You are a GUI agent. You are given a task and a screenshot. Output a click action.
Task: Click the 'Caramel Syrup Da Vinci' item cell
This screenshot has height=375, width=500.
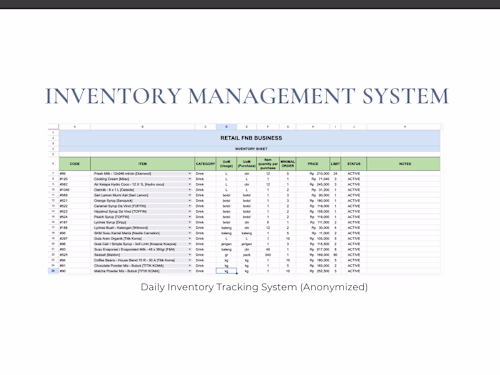pyautogui.click(x=142, y=206)
